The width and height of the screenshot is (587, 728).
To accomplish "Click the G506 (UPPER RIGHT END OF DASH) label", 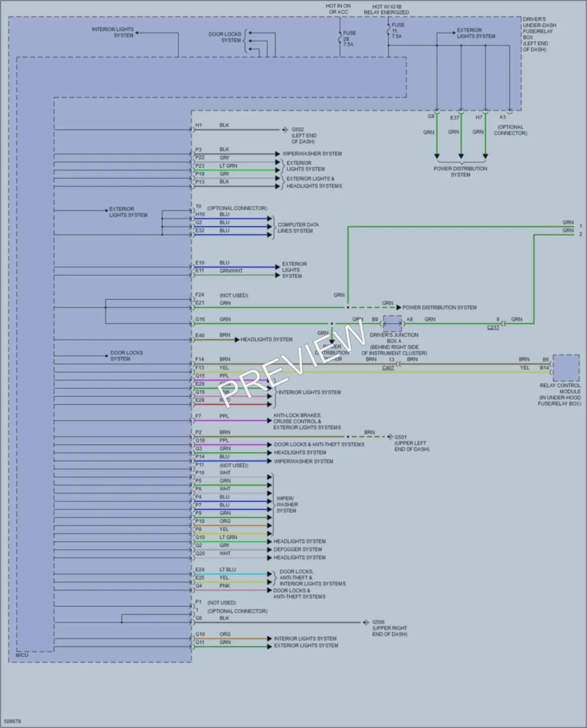I will [x=389, y=628].
